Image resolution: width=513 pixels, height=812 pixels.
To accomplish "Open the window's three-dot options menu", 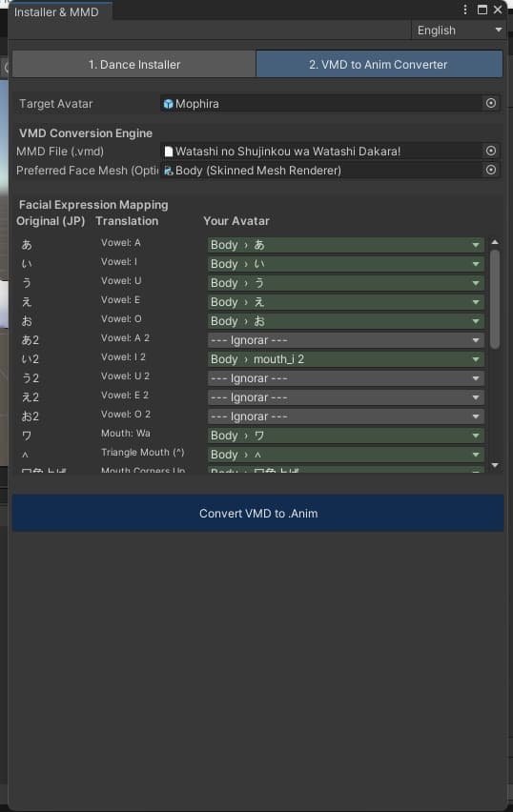I will 464,10.
